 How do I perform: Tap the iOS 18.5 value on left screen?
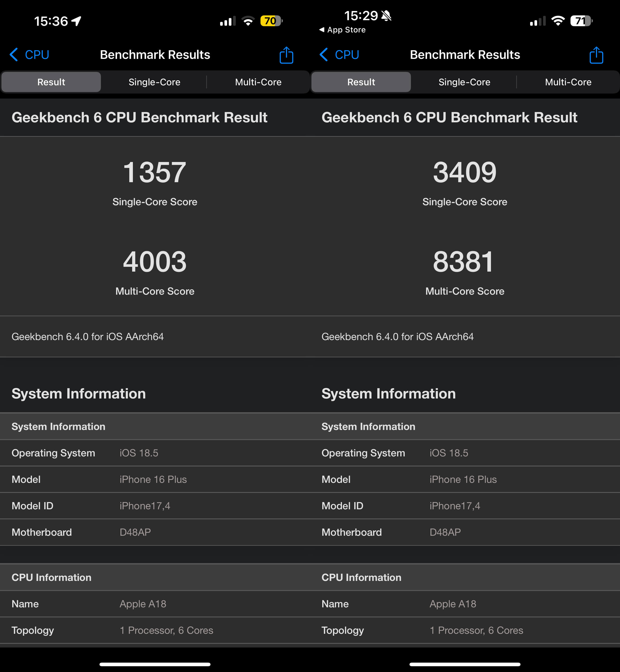(139, 453)
